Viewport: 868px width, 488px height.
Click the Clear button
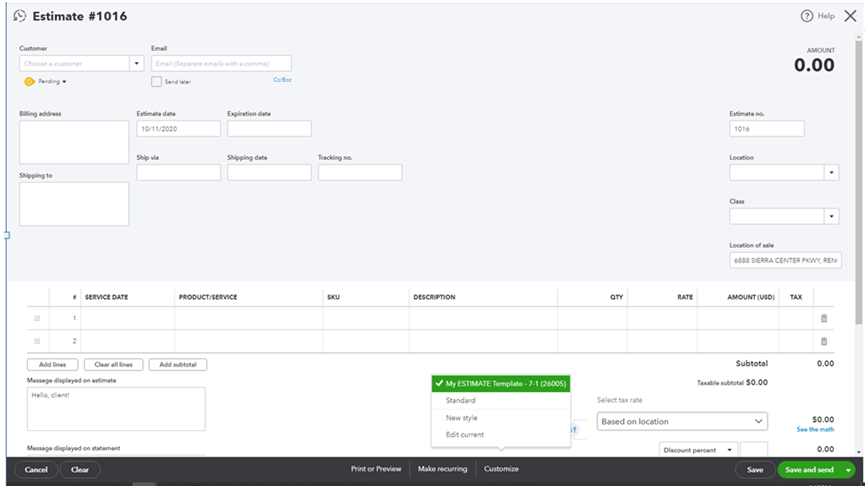coord(80,470)
